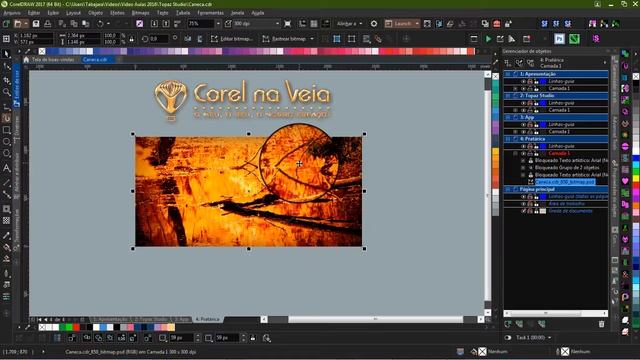
Task: Click the first blue SF icon
Action: (544, 24)
